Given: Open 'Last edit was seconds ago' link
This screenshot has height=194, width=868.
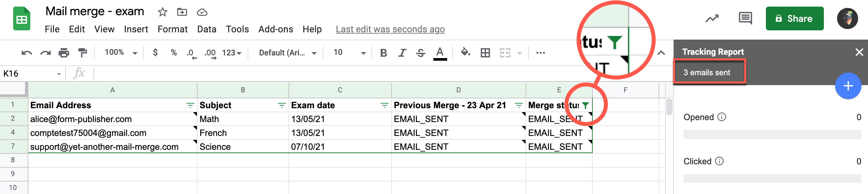Looking at the screenshot, I should (390, 29).
